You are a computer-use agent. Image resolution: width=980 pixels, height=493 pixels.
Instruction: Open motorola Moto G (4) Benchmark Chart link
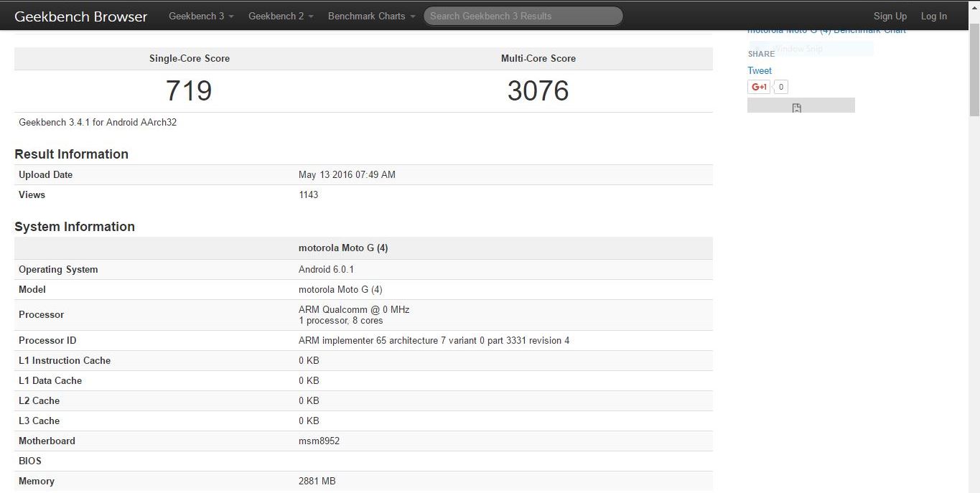[826, 31]
